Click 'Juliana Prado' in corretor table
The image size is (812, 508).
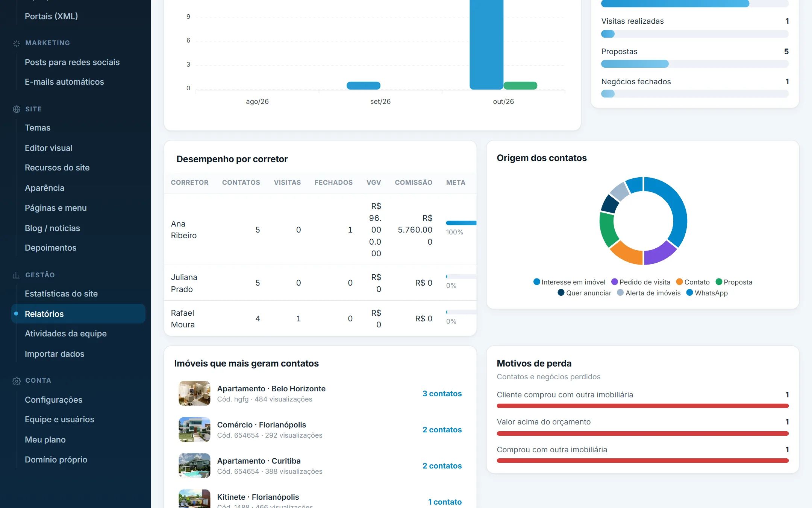click(184, 283)
